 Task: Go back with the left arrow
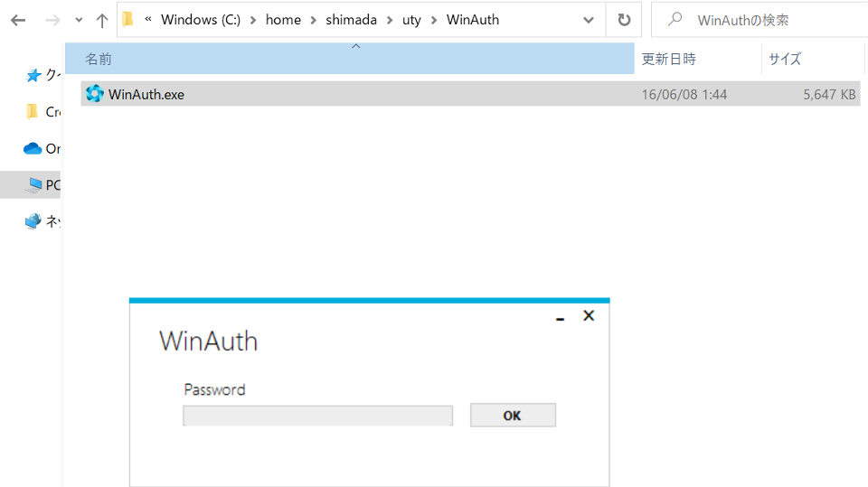coord(18,21)
